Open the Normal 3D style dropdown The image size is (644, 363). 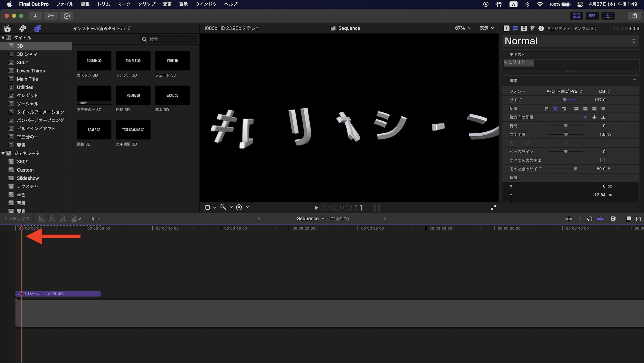(570, 41)
